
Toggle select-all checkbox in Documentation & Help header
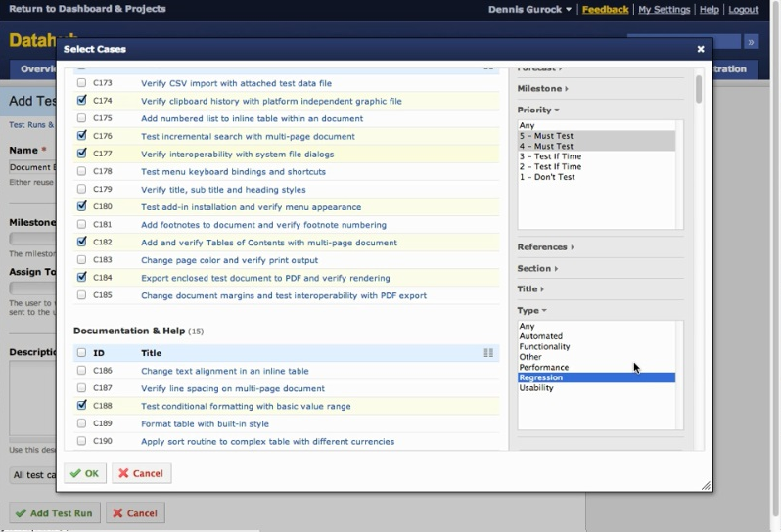(81, 352)
